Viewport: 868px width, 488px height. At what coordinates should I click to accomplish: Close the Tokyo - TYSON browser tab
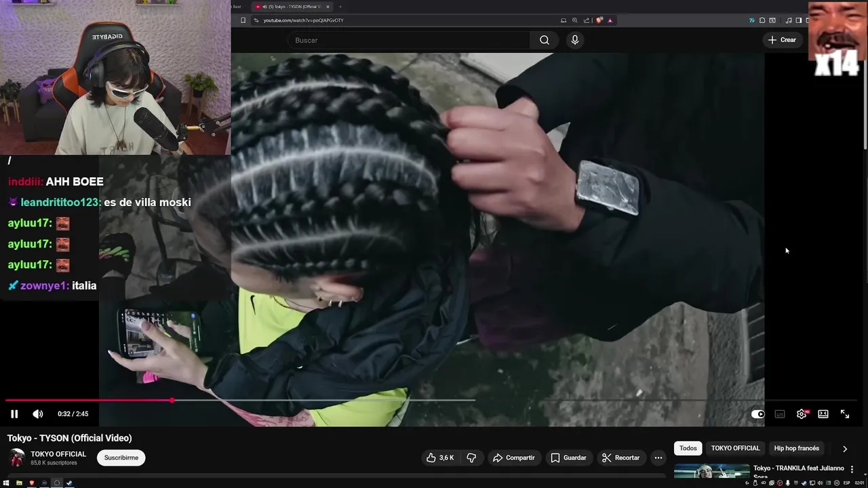pos(328,7)
